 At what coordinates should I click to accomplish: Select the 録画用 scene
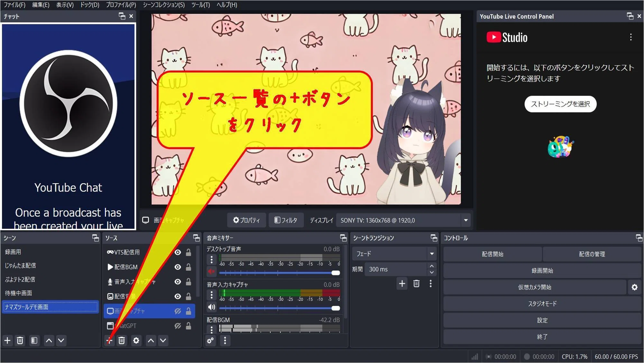point(50,252)
